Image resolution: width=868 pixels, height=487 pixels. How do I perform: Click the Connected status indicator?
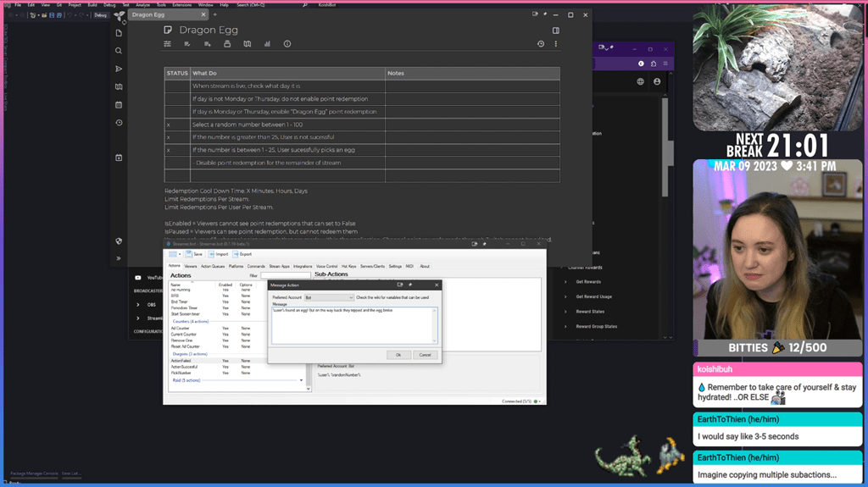[520, 401]
